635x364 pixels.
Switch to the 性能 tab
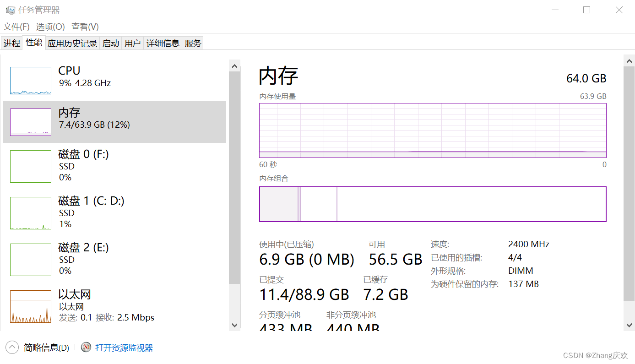[34, 43]
